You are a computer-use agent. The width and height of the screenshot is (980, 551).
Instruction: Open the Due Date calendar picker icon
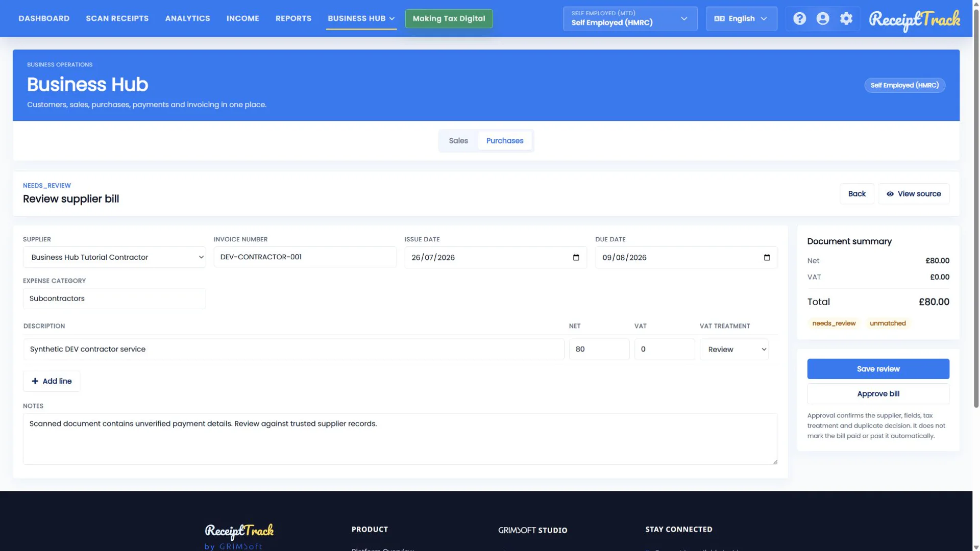pyautogui.click(x=767, y=258)
